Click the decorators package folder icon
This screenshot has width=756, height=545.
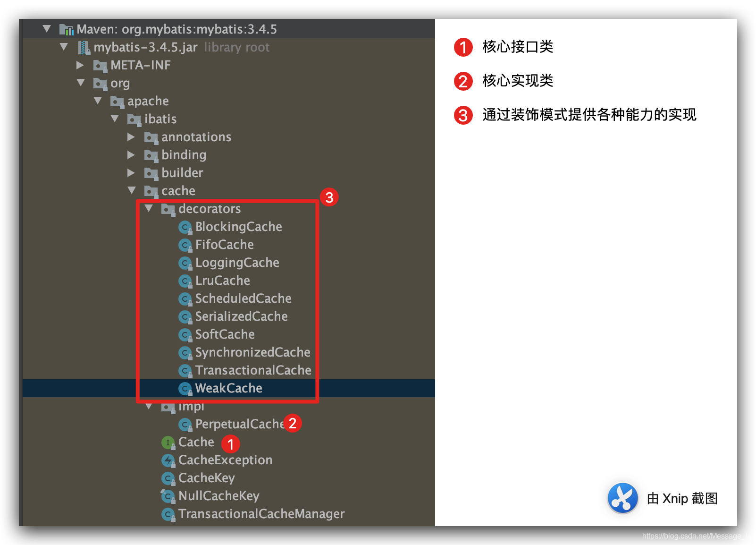point(168,209)
